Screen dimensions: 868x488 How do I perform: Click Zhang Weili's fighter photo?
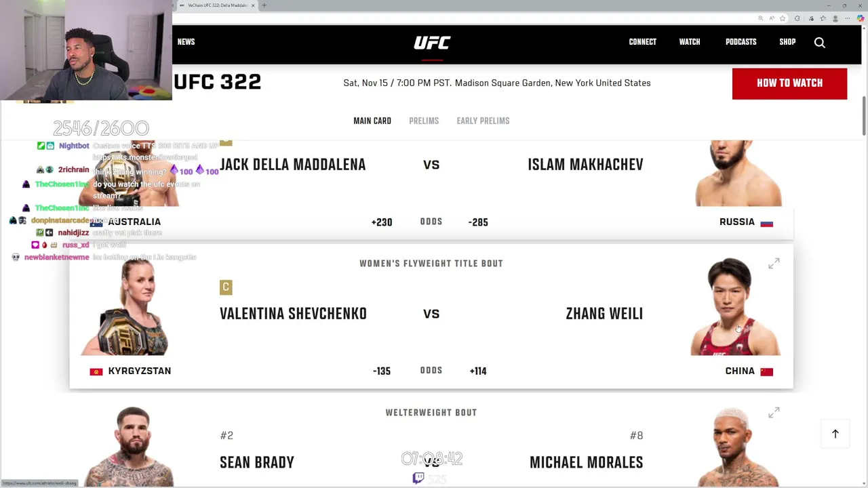click(734, 307)
